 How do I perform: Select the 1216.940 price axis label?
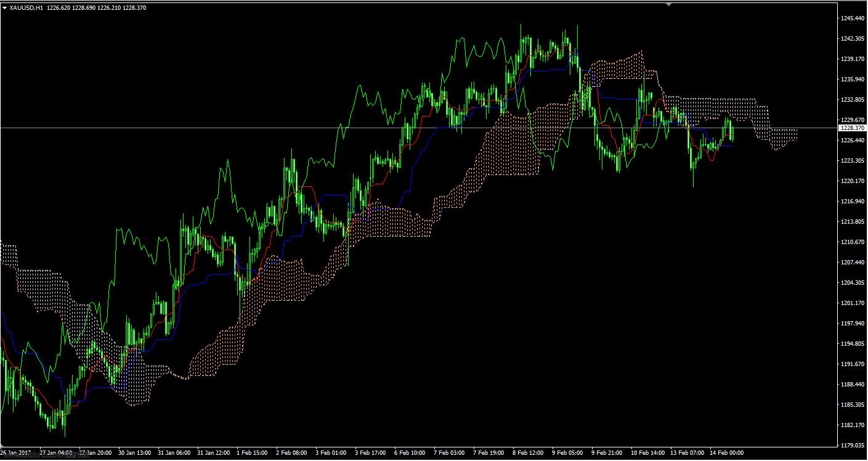[x=851, y=202]
